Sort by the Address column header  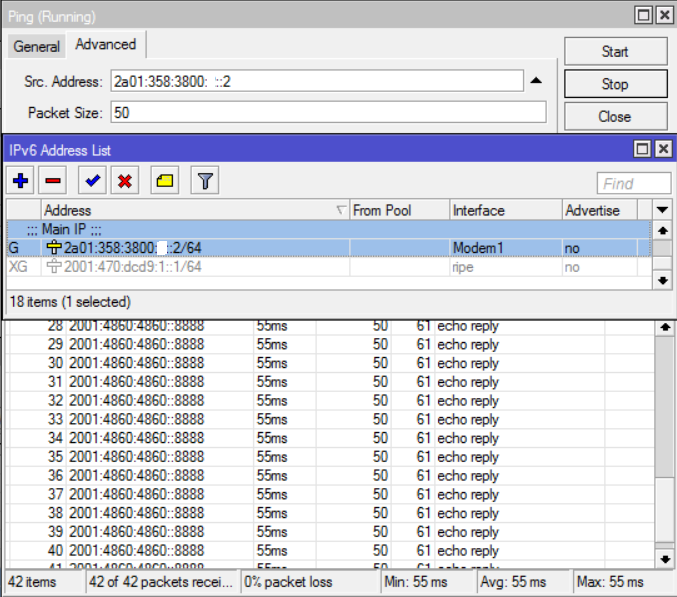[x=190, y=210]
